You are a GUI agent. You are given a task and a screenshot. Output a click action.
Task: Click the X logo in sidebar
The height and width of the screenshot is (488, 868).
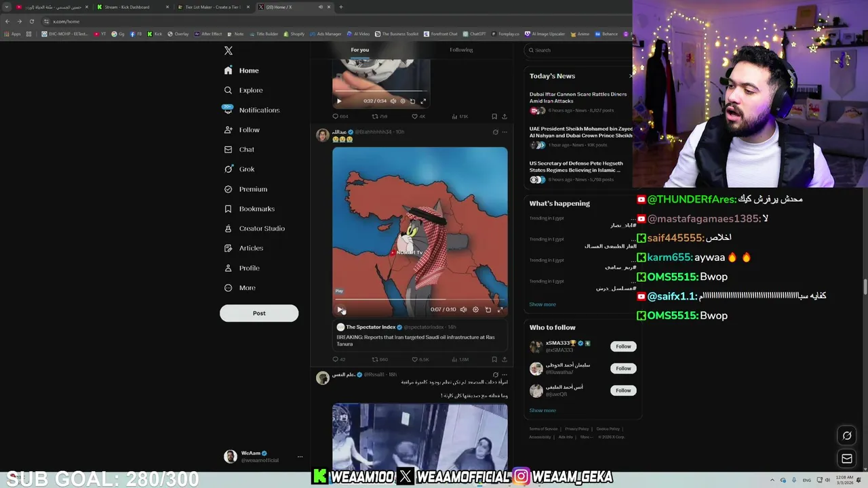click(x=229, y=51)
